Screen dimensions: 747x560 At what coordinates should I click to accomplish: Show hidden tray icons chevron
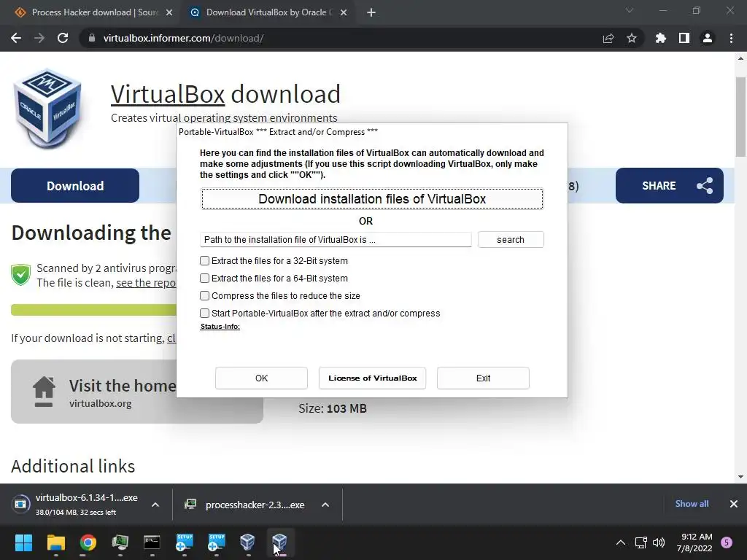tap(621, 542)
